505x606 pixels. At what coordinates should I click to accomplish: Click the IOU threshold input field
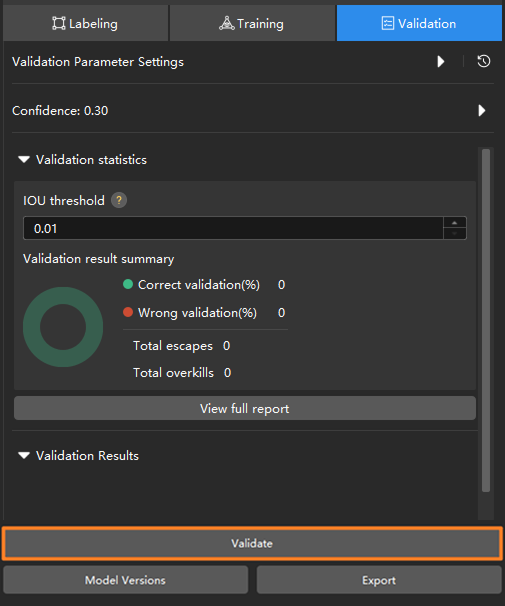pyautogui.click(x=233, y=228)
